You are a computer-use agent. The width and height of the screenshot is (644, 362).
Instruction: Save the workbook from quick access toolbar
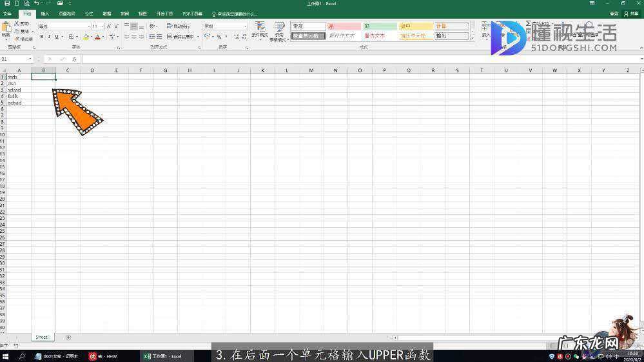point(7,3)
